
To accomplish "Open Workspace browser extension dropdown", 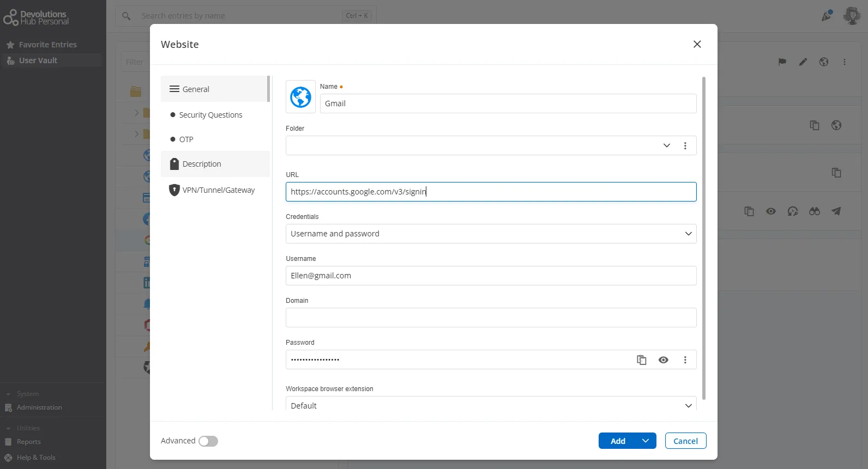I will (491, 404).
